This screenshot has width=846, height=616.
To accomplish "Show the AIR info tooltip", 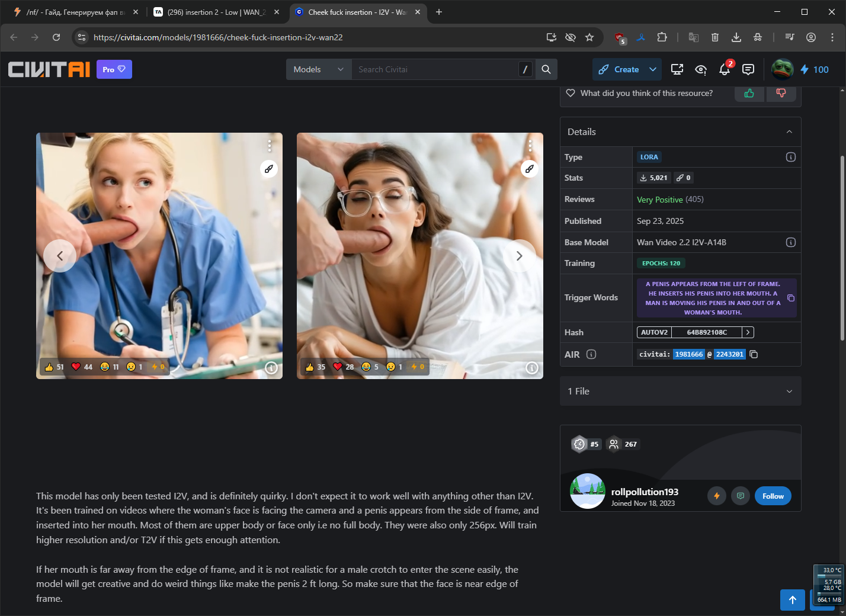I will click(591, 354).
